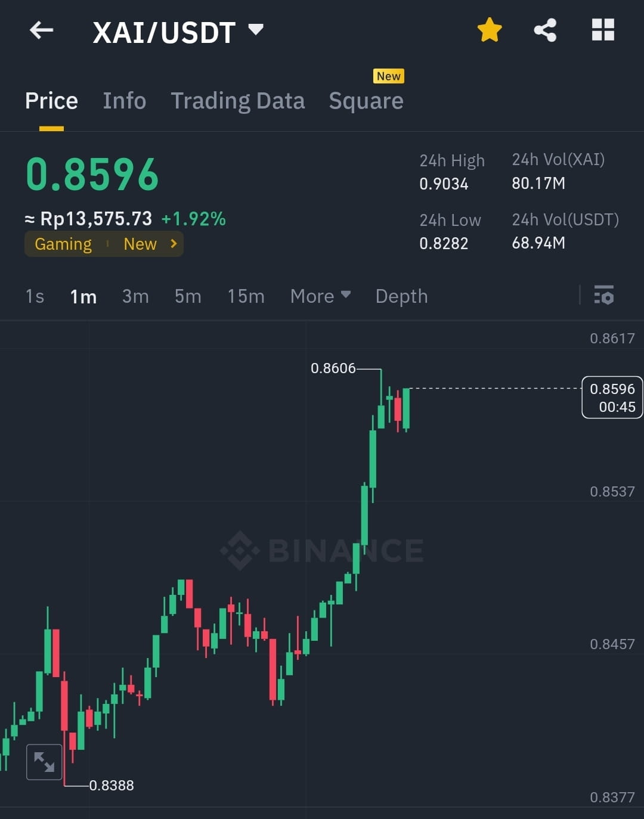Expand the More intervals dropdown
644x819 pixels.
point(320,296)
